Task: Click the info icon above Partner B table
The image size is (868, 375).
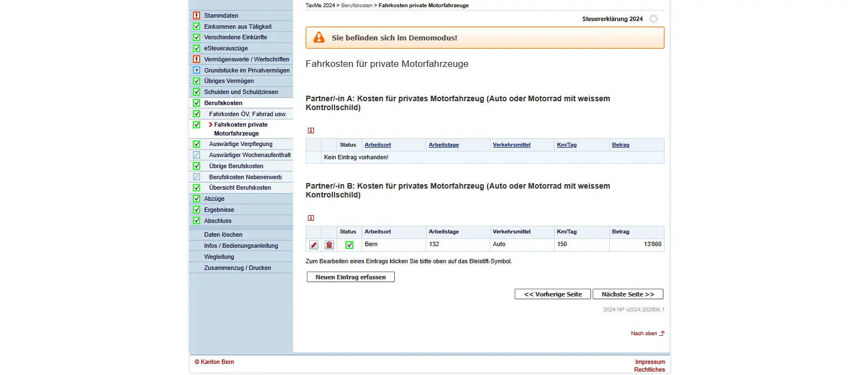Action: click(311, 218)
